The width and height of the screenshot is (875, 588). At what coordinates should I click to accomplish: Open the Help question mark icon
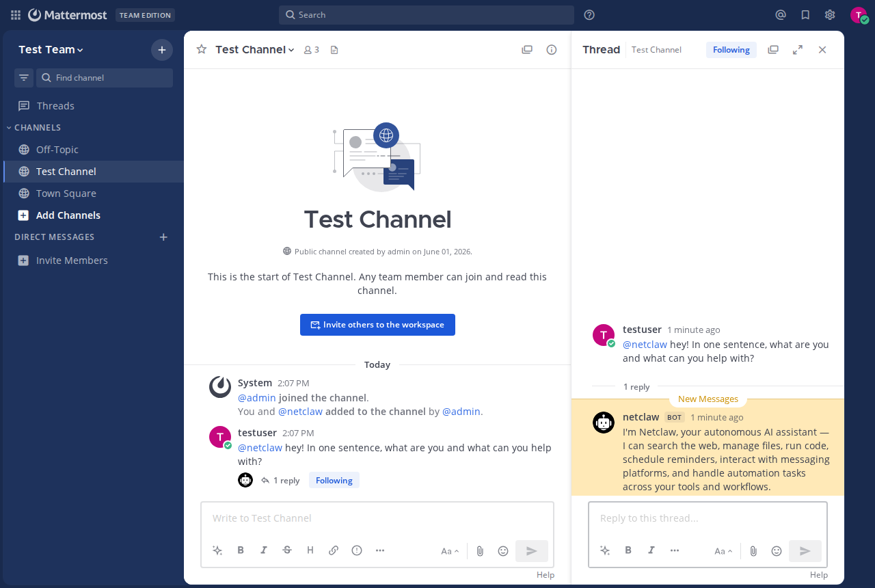tap(589, 15)
